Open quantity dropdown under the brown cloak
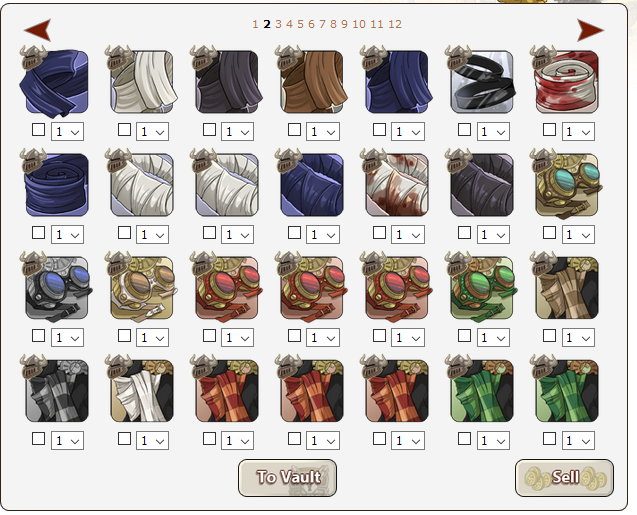 pos(323,132)
